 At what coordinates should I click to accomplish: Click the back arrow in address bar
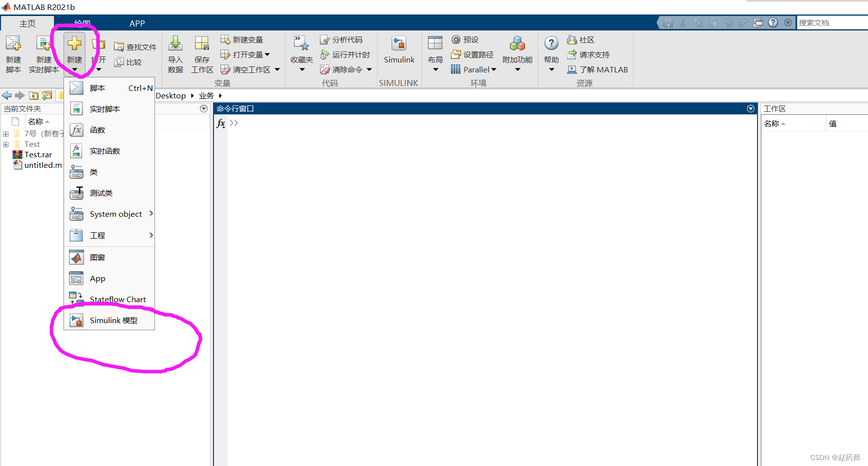[6, 95]
